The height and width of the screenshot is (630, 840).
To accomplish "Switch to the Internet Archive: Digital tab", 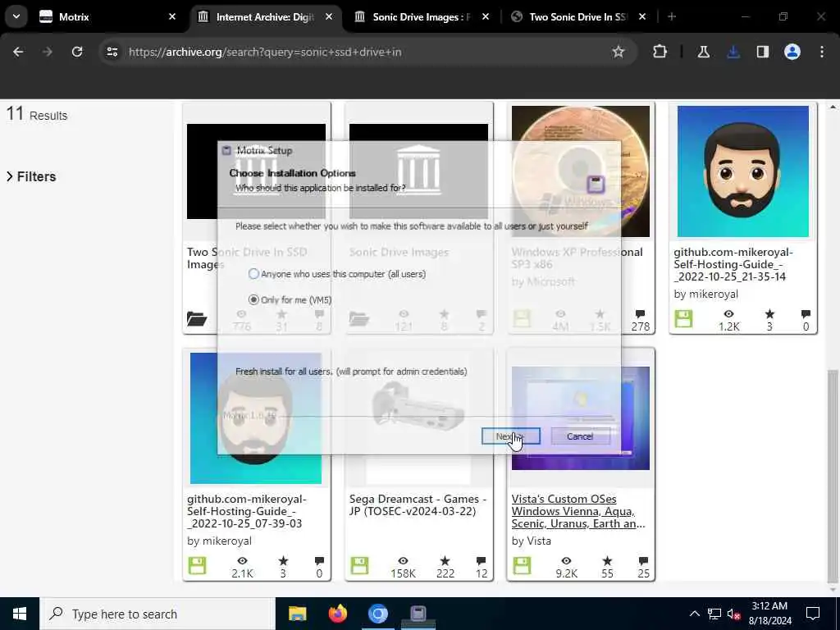I will (265, 17).
